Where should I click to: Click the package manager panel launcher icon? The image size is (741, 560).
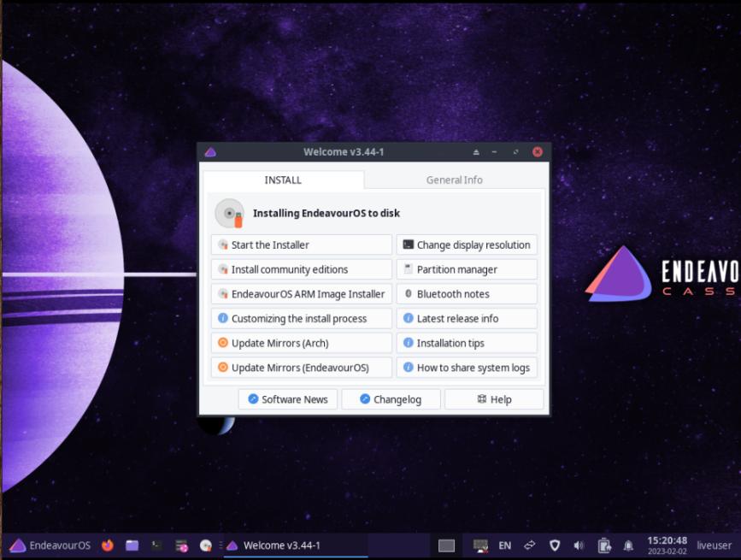click(181, 545)
